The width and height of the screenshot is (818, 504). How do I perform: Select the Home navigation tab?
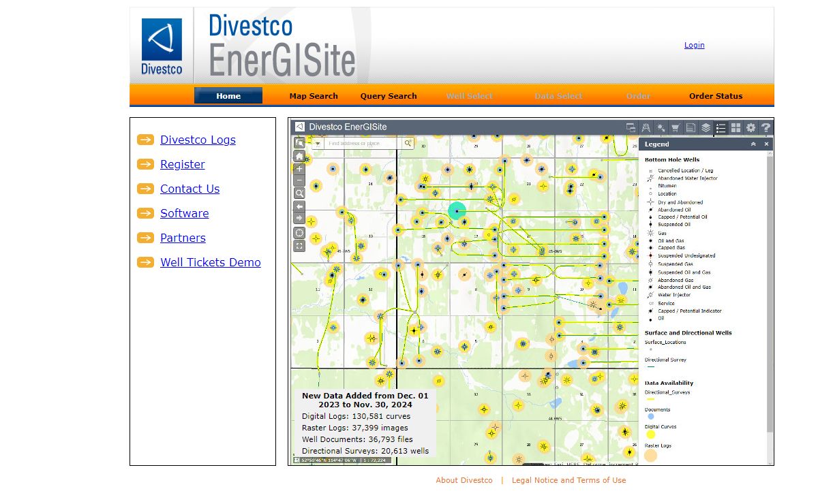[228, 96]
